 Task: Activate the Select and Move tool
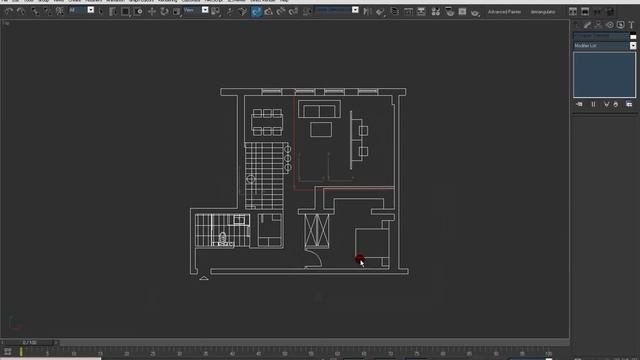point(152,12)
